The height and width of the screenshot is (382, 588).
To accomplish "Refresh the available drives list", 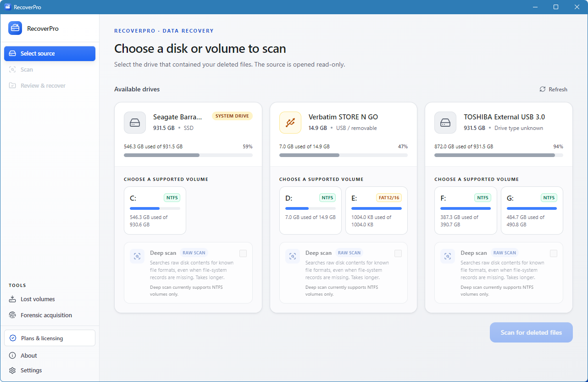I will (x=554, y=90).
